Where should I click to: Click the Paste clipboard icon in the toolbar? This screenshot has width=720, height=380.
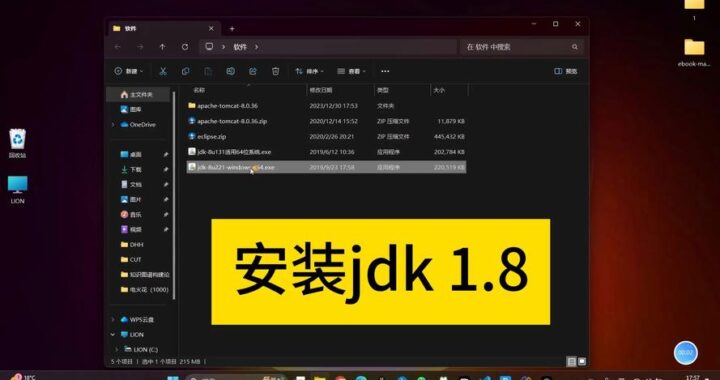click(x=208, y=71)
